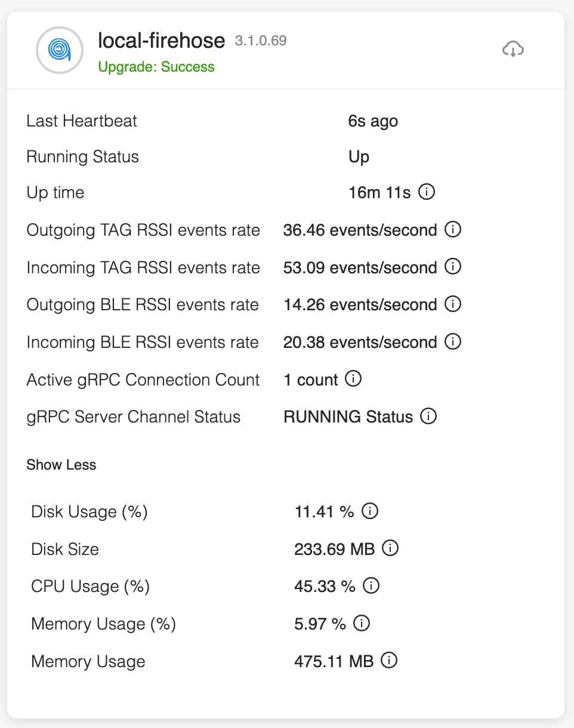Click info icon for Incoming BLE RSSI rate
The width and height of the screenshot is (574, 728).
(x=453, y=341)
